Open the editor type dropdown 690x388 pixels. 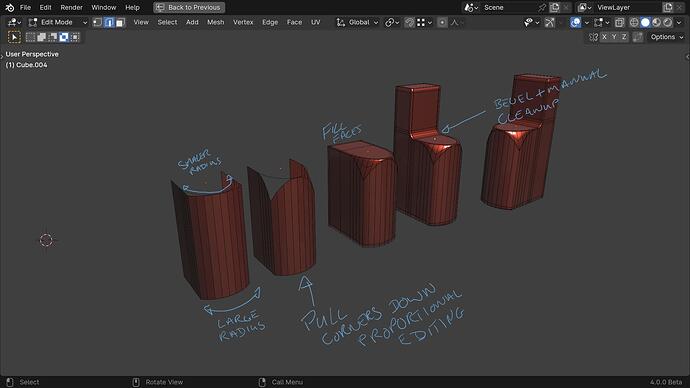[x=14, y=22]
